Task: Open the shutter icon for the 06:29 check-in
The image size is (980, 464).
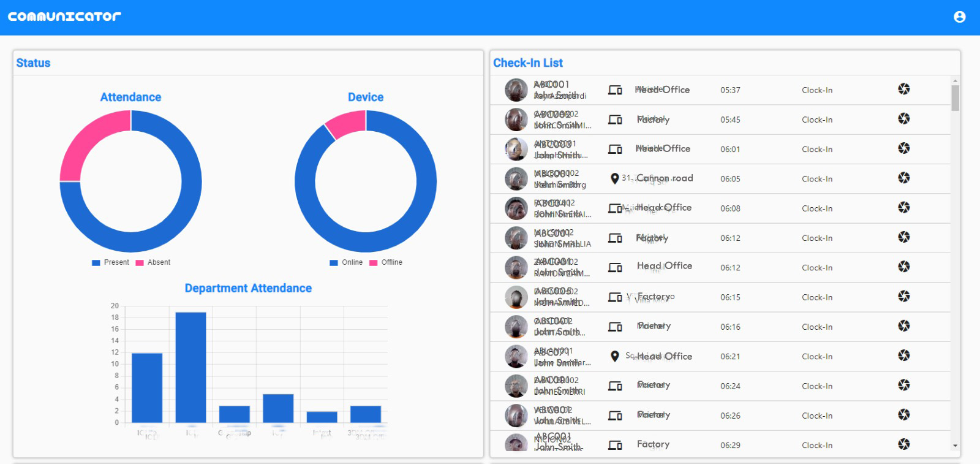Action: click(x=903, y=444)
